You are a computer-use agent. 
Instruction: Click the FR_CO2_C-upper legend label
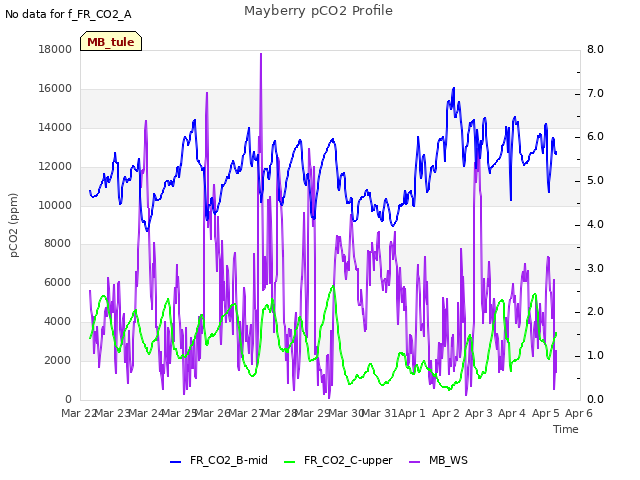[348, 460]
